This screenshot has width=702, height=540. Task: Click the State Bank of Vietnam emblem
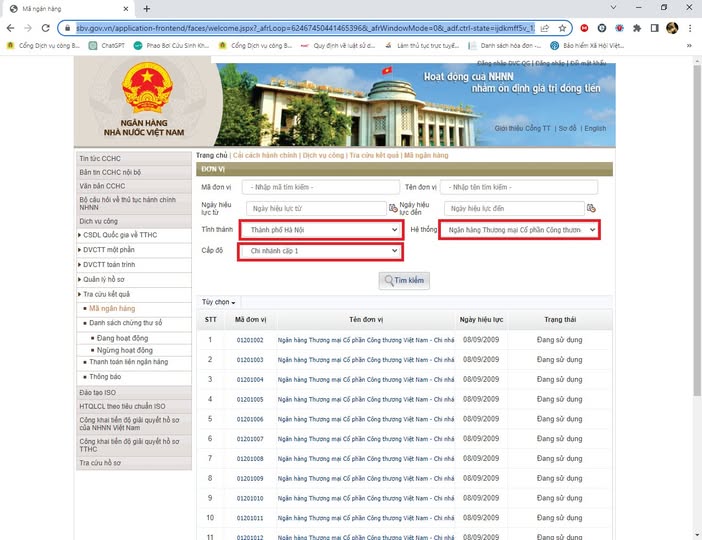(147, 88)
